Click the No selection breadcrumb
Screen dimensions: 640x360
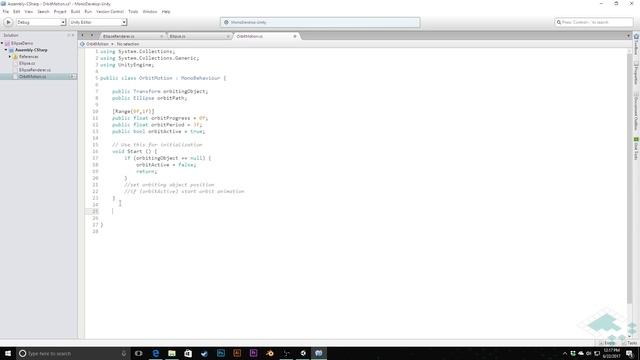point(128,44)
